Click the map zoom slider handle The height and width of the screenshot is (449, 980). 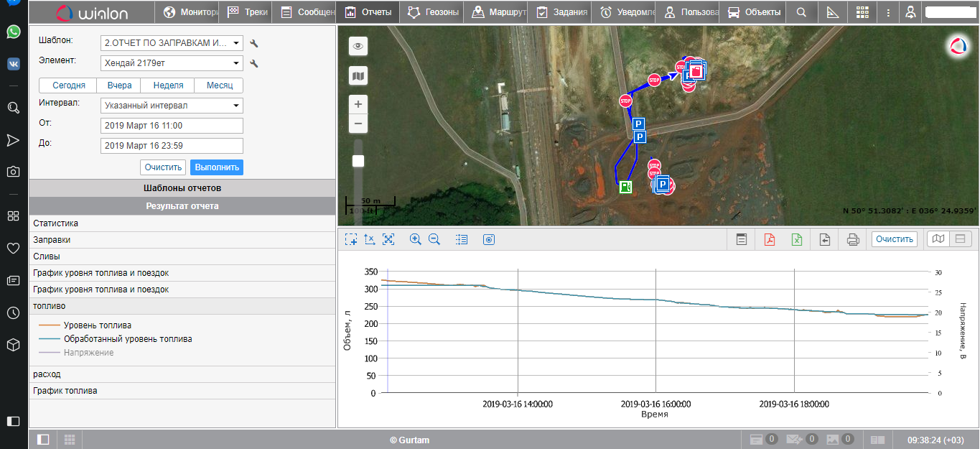click(x=358, y=161)
